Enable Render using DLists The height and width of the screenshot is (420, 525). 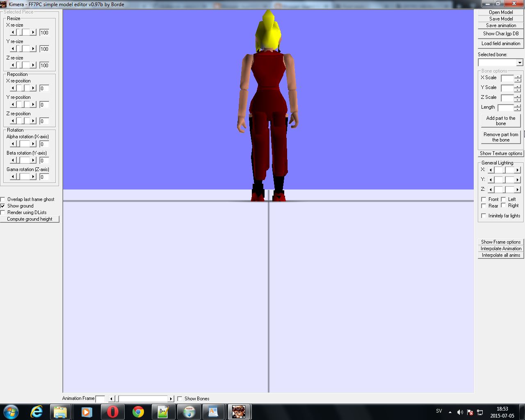(3, 212)
